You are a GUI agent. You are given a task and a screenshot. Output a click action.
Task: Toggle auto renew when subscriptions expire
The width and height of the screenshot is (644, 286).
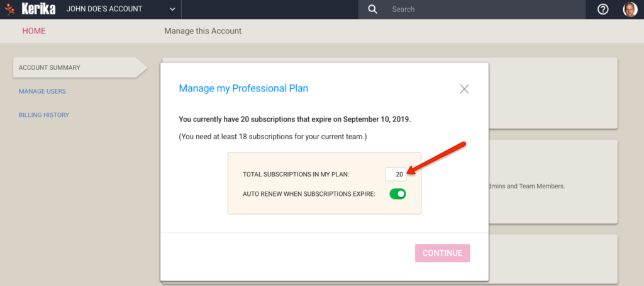click(397, 194)
